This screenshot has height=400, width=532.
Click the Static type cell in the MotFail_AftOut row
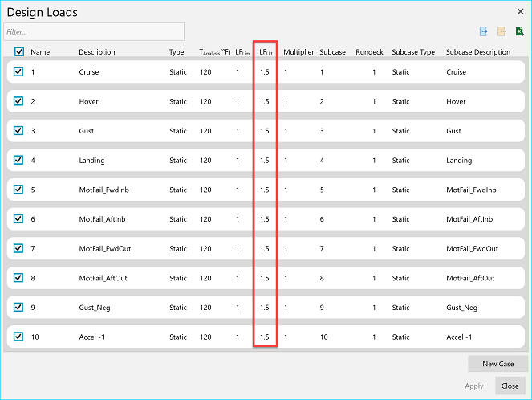178,278
